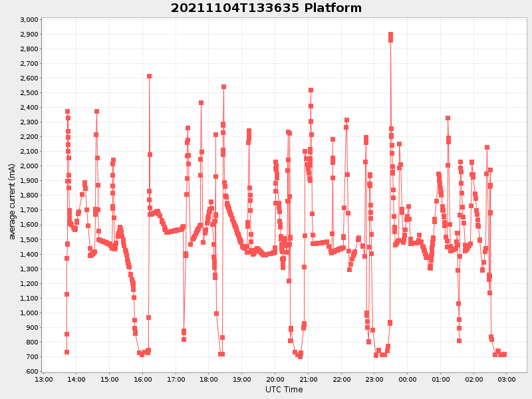Select the 2,430 mA peak marker before 18:00
Screen dimensions: 532x399
[x=201, y=103]
